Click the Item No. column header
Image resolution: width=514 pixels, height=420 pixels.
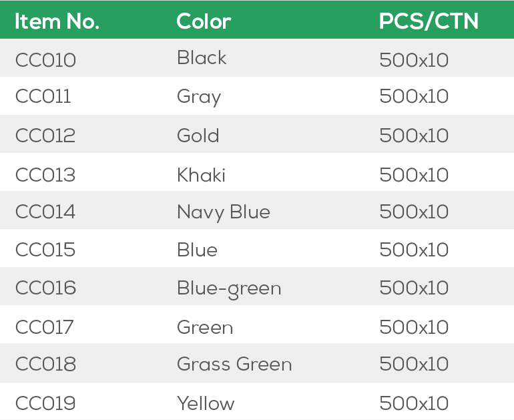point(57,21)
